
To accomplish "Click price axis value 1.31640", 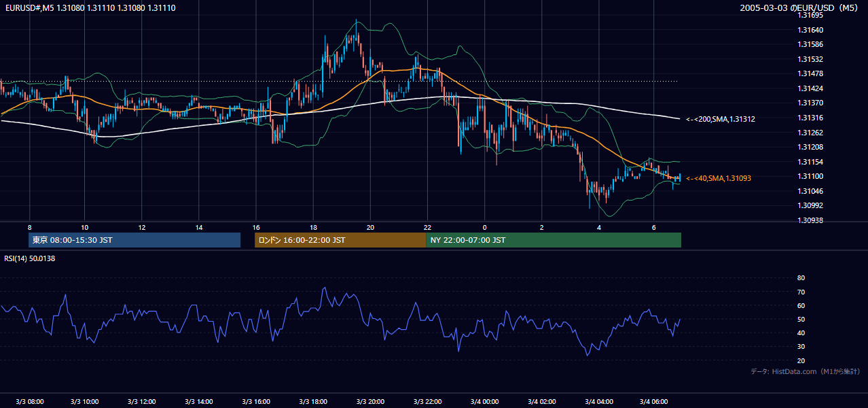I will point(811,30).
